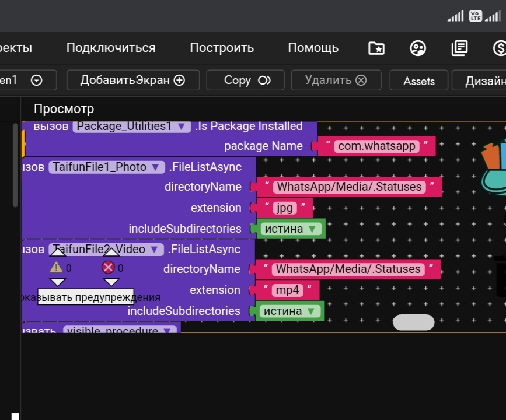Click the starred folder icon in top bar
This screenshot has width=506, height=420.
click(x=376, y=48)
